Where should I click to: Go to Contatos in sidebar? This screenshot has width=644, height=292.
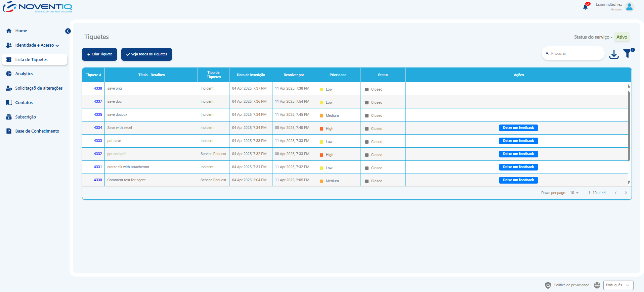[24, 103]
